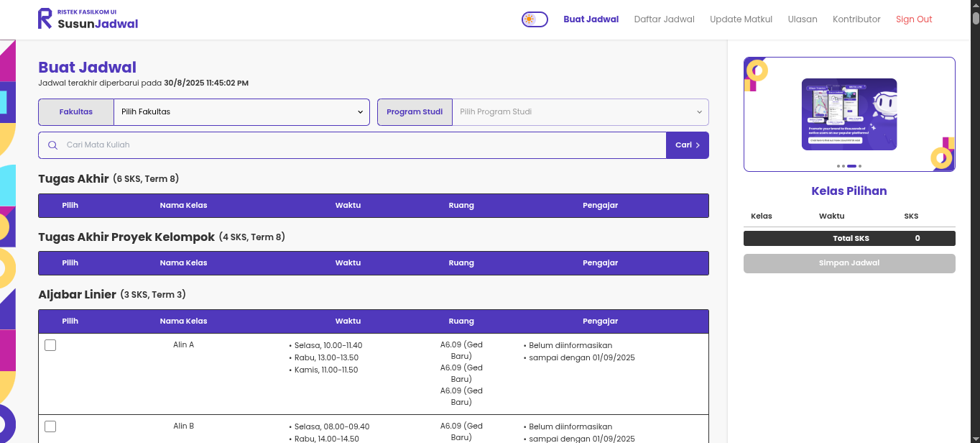The height and width of the screenshot is (443, 980).
Task: Check the checkbox for class Alin A
Action: point(50,345)
